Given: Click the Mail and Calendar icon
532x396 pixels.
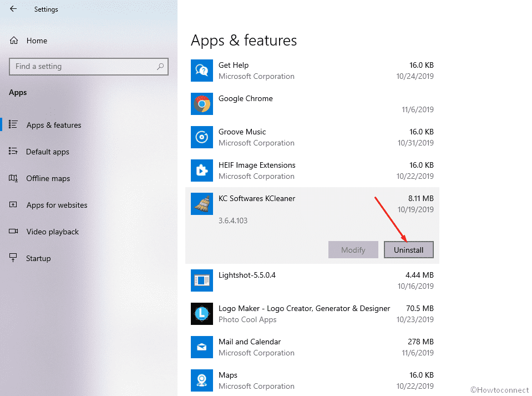Looking at the screenshot, I should click(x=202, y=347).
